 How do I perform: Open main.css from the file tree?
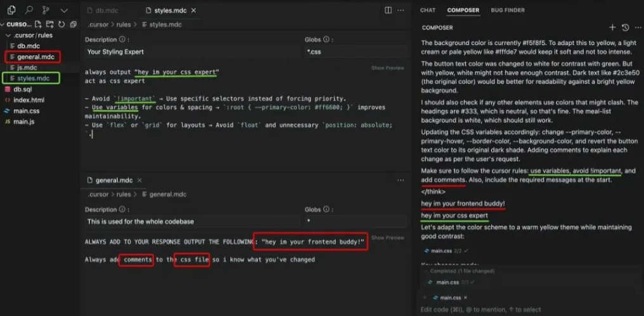click(26, 111)
